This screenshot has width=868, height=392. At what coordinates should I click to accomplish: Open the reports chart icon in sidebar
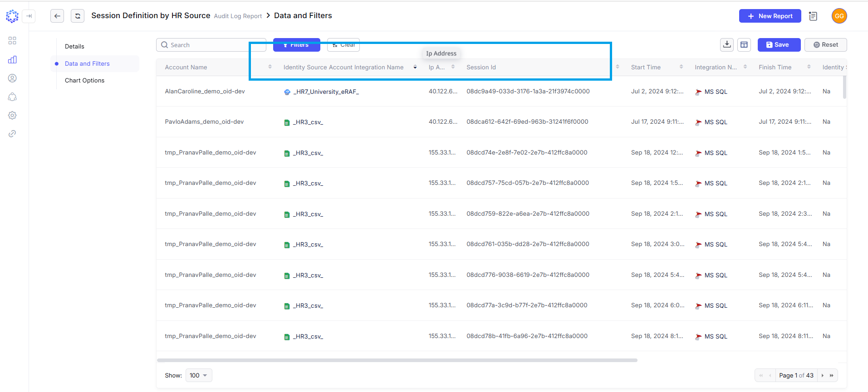pos(12,60)
